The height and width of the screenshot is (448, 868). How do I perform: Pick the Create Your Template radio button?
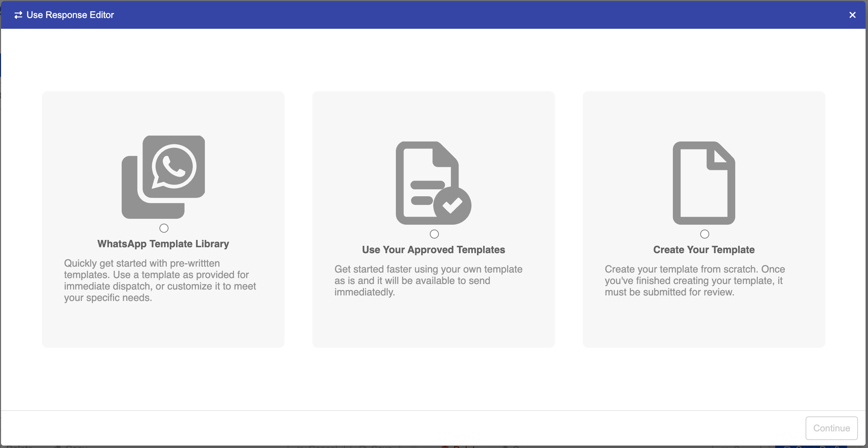704,234
